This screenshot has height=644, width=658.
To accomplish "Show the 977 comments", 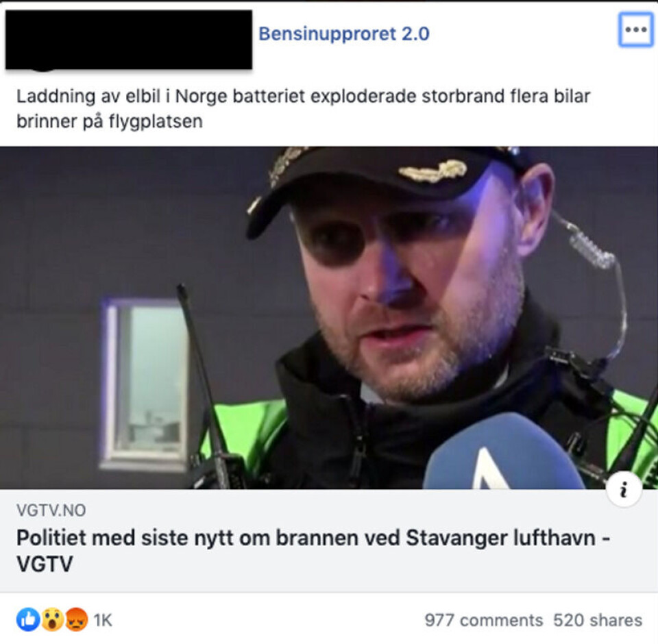I will click(x=483, y=620).
